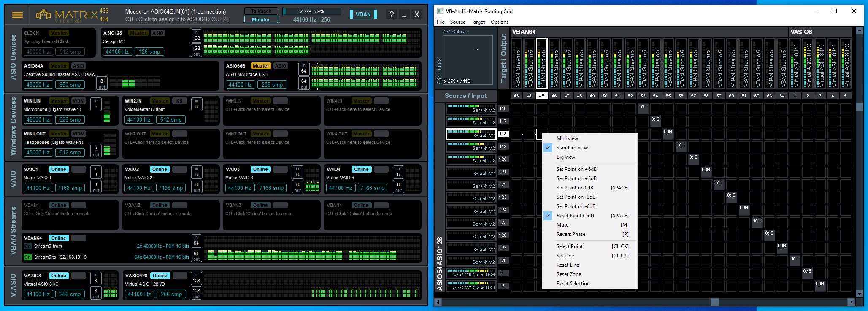Choose 'Mini view' from the context menu
This screenshot has height=311, width=868.
[589, 138]
